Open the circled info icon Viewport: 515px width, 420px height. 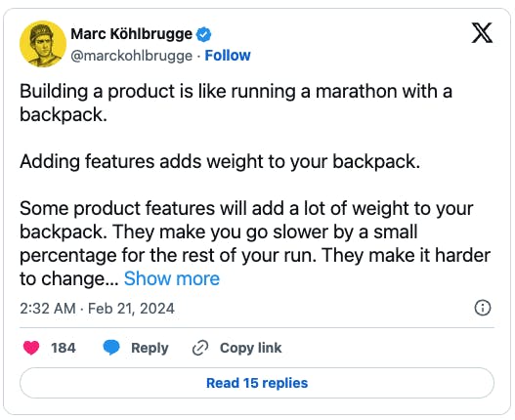click(x=483, y=308)
